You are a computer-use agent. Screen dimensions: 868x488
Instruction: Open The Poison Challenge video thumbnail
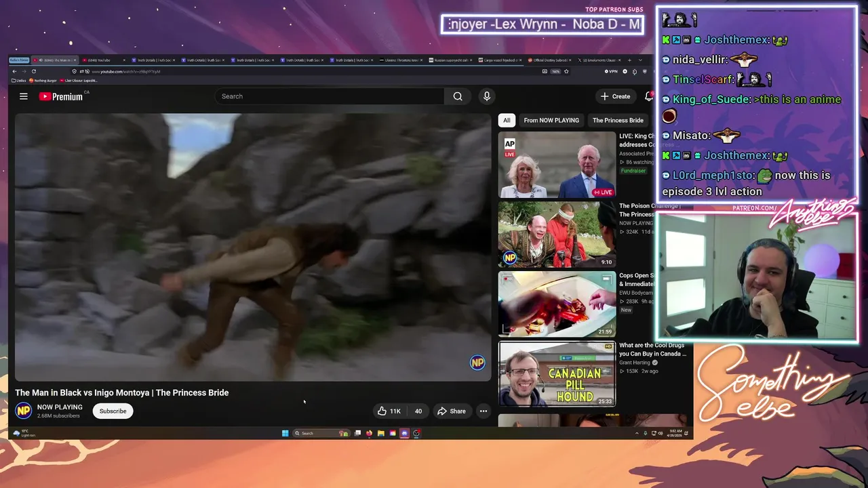point(557,235)
